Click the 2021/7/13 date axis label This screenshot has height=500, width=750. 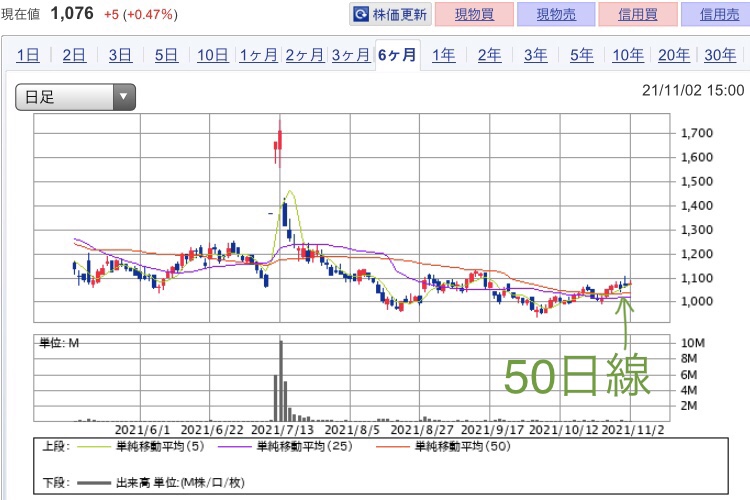coord(282,430)
